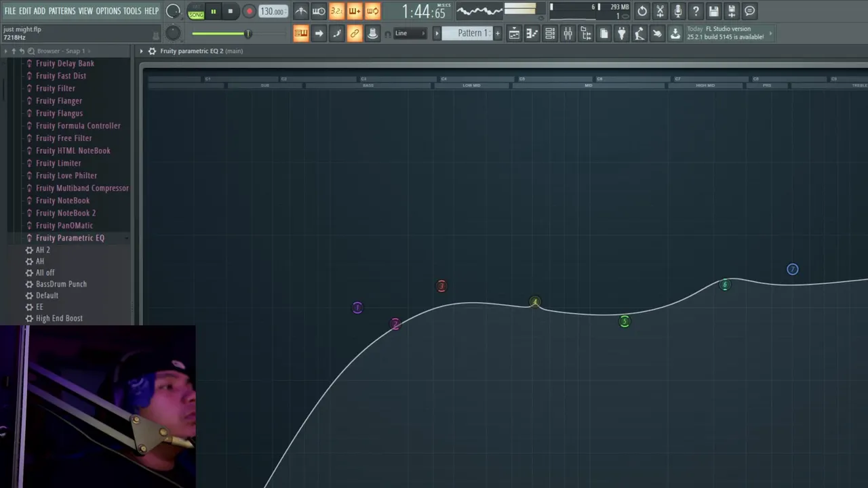Click the undo history circular arrow icon

pyautogui.click(x=642, y=11)
